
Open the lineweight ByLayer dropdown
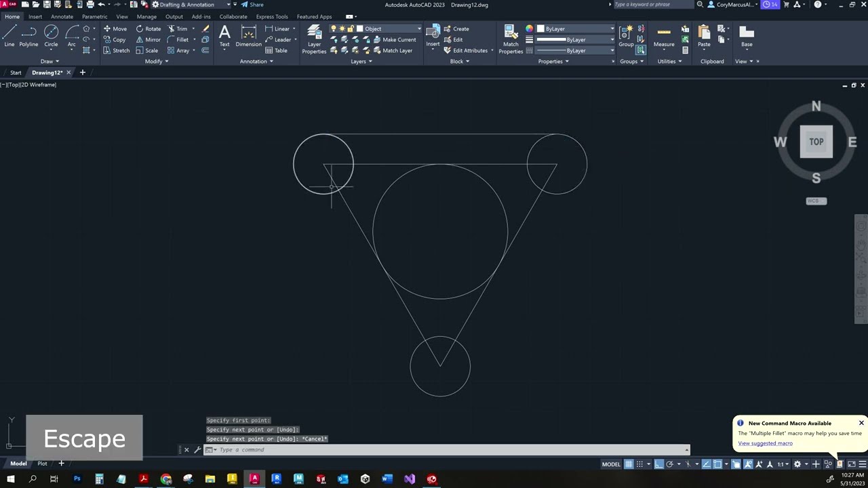pos(575,39)
